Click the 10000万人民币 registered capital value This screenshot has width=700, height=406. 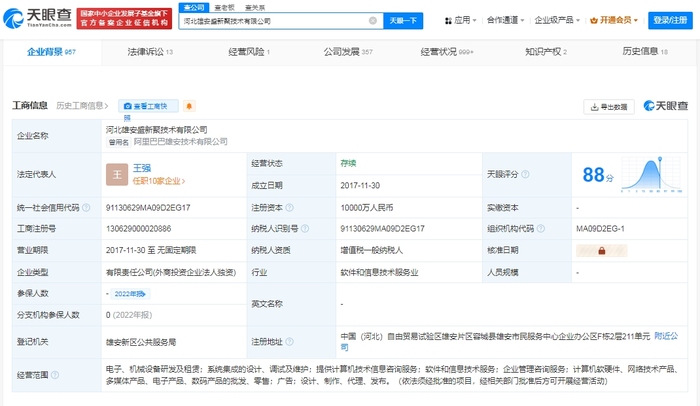point(367,208)
